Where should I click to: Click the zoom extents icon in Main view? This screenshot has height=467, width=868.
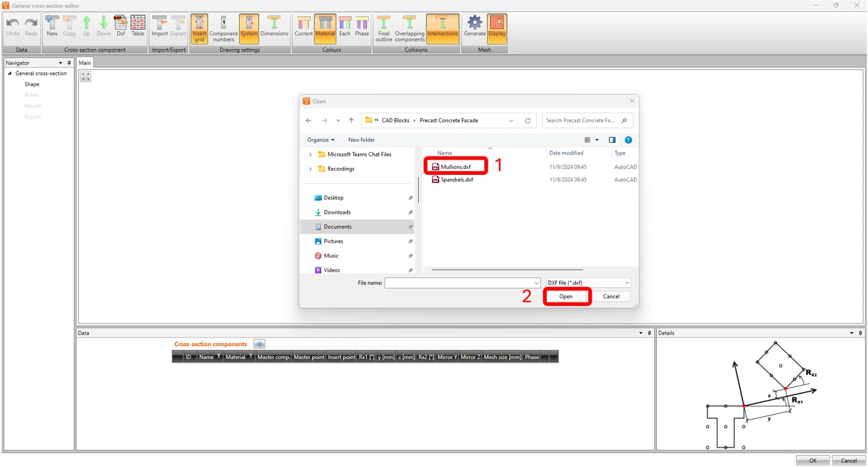pyautogui.click(x=86, y=77)
